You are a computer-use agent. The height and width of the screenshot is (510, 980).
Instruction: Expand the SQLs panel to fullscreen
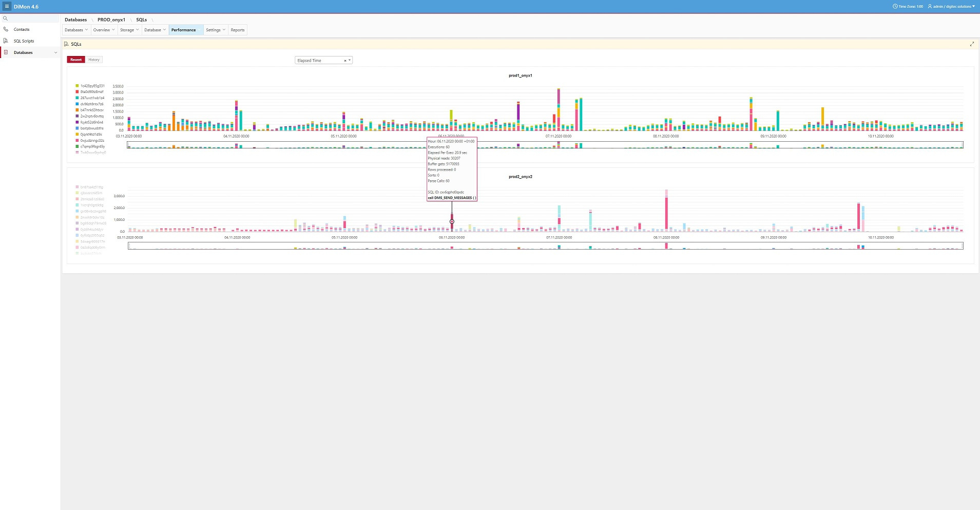(x=971, y=44)
